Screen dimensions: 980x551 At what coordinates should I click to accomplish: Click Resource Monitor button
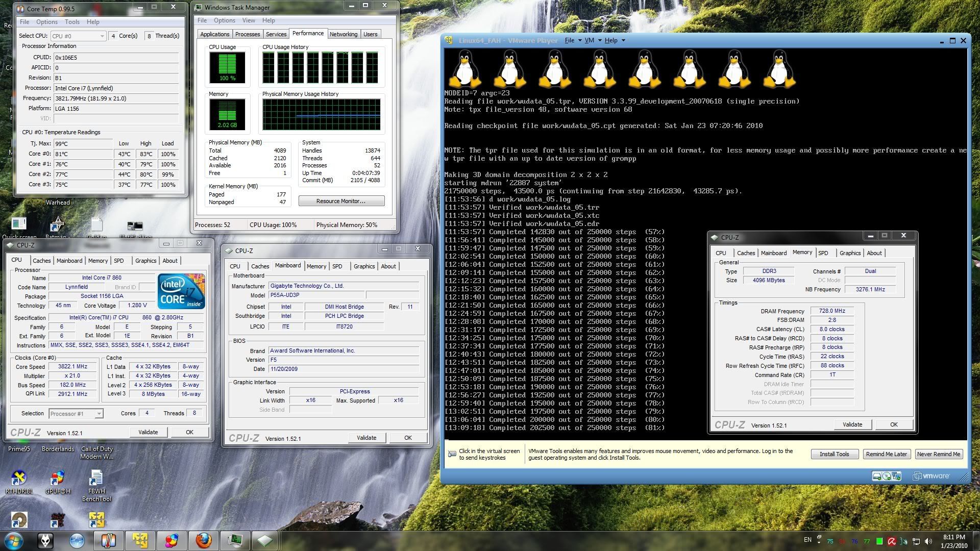tap(341, 201)
